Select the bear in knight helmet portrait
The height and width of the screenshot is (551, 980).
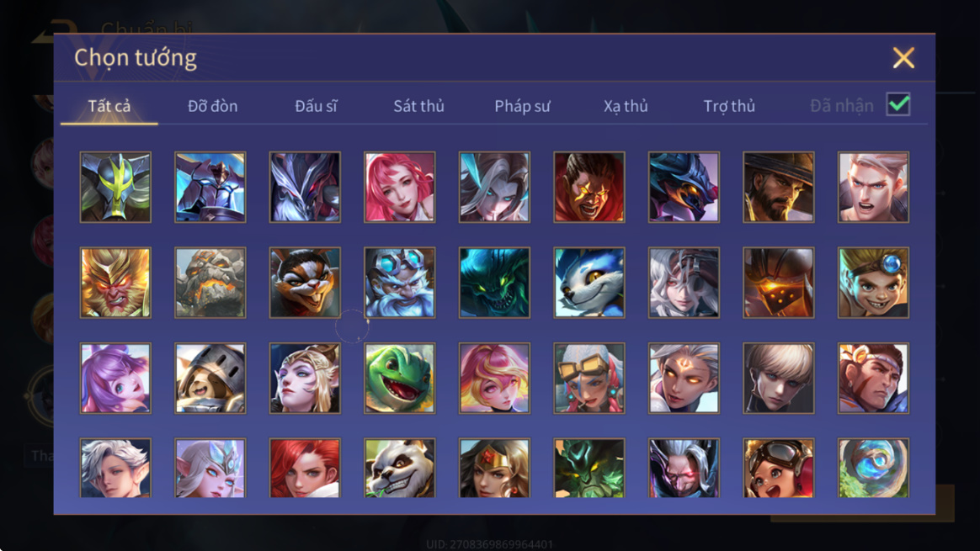[x=210, y=378]
